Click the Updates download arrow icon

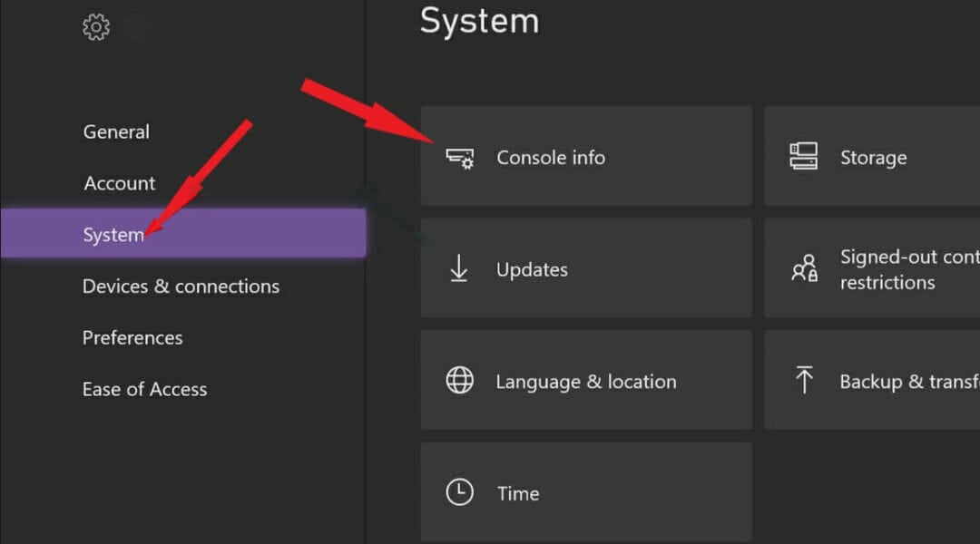pos(459,268)
